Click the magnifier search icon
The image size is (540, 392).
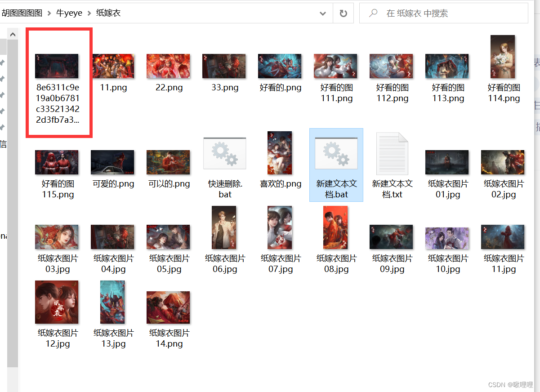coord(373,13)
